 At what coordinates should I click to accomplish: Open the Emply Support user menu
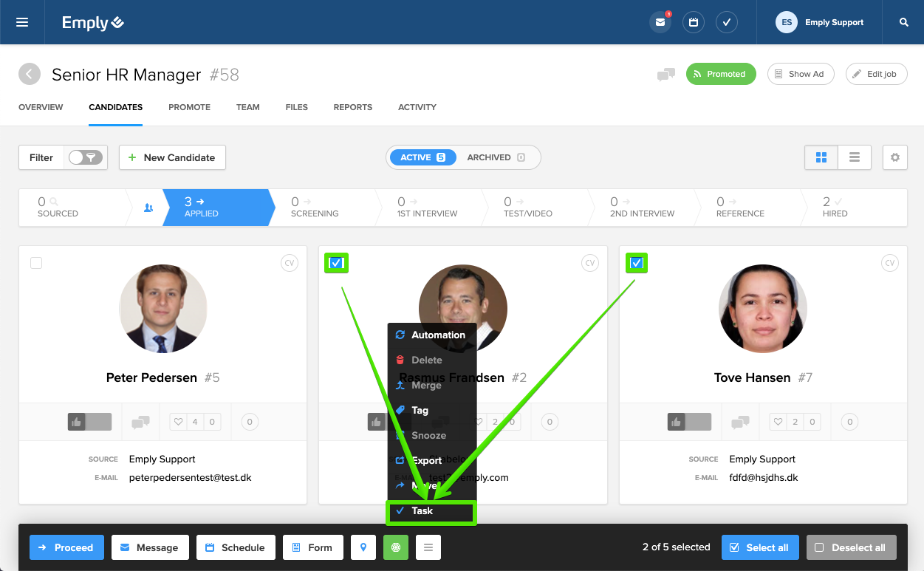tap(820, 22)
